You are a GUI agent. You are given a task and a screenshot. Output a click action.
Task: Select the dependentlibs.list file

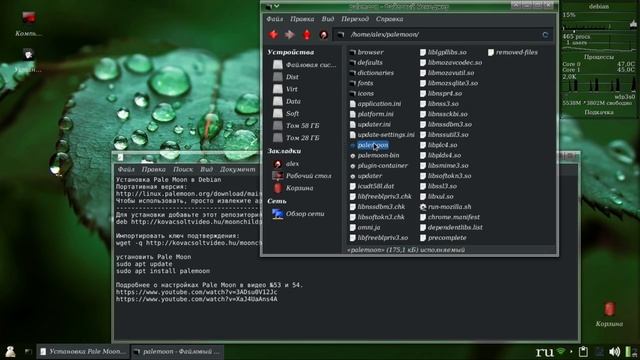pyautogui.click(x=451, y=227)
